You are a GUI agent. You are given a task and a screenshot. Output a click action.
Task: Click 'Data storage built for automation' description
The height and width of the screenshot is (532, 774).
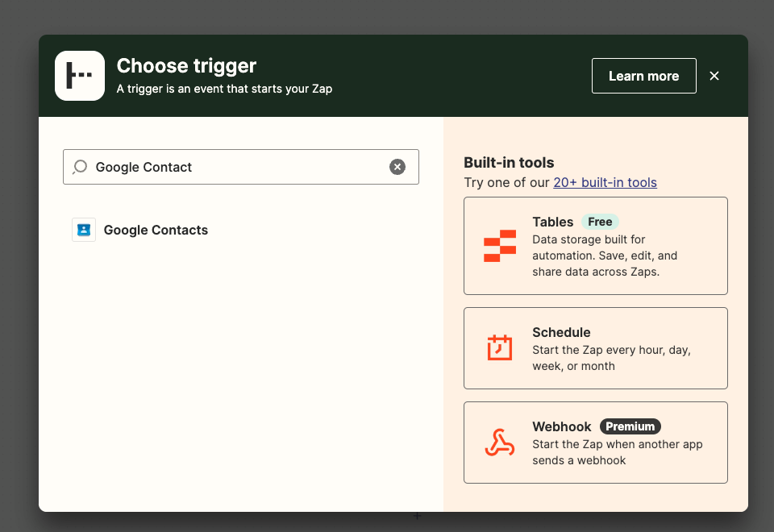point(605,256)
